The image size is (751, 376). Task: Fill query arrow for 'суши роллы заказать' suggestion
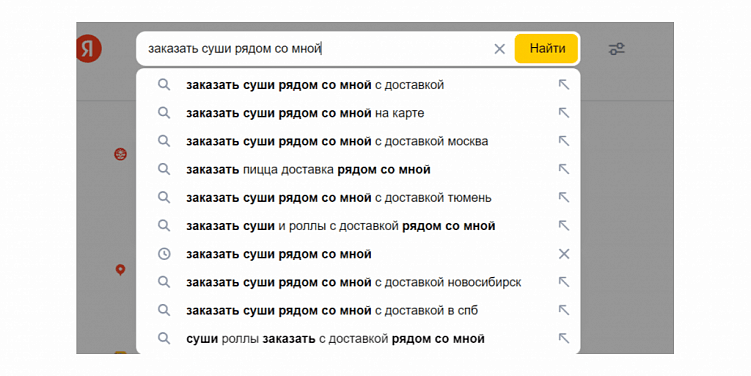[x=564, y=339]
